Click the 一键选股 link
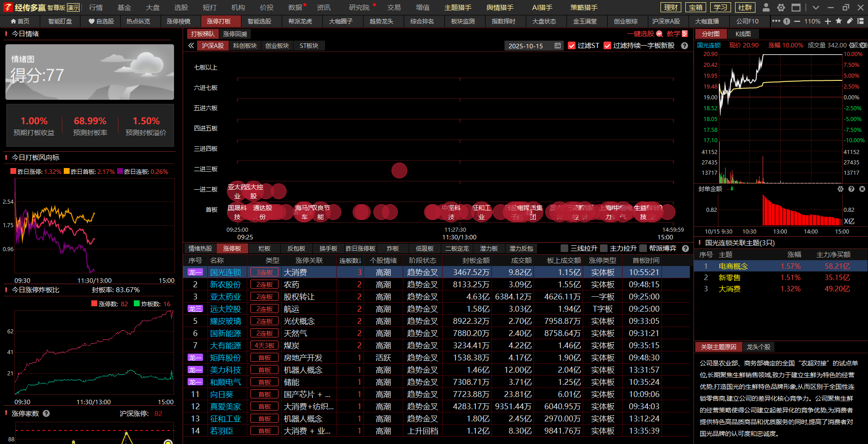The height and width of the screenshot is (444, 868). [640, 34]
